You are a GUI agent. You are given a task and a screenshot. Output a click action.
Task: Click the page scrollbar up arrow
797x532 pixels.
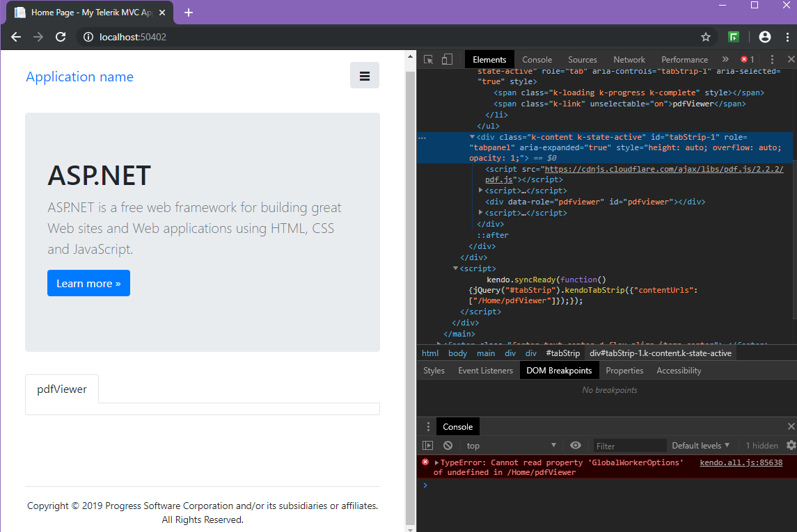pos(410,57)
